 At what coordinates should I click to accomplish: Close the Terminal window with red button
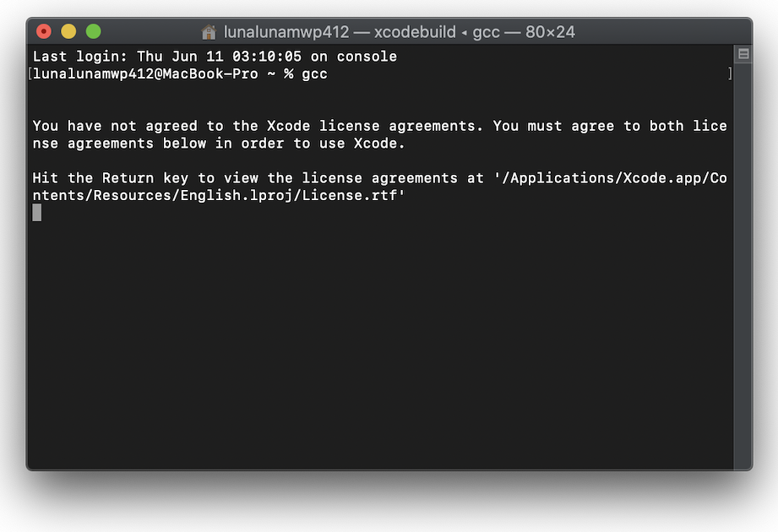(x=44, y=32)
